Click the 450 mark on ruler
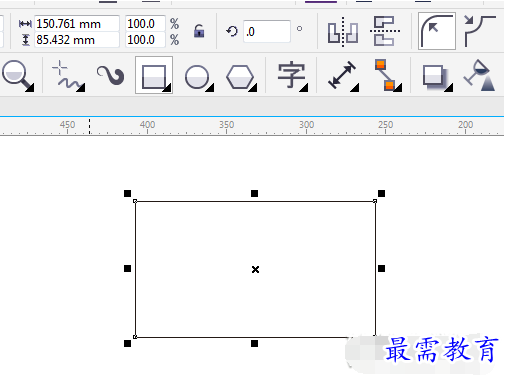This screenshot has width=507, height=381. coord(67,125)
